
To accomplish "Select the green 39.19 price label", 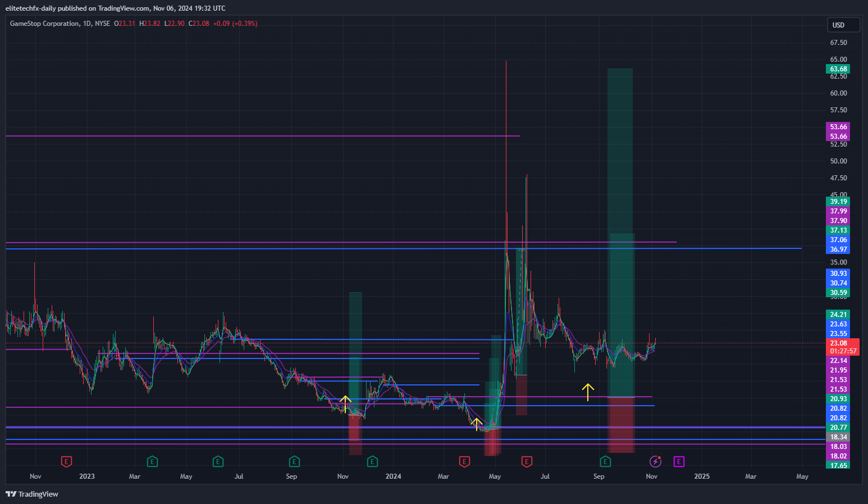I will coord(838,202).
